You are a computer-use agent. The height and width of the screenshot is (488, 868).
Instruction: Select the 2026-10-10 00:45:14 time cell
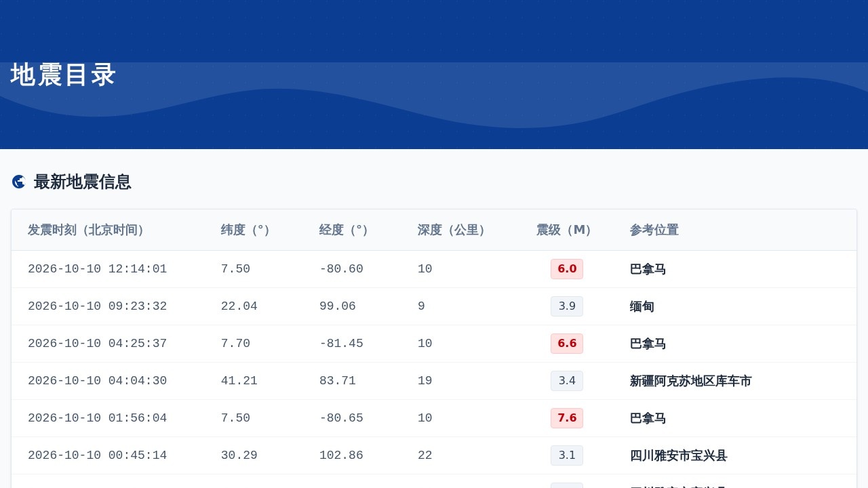pyautogui.click(x=98, y=455)
